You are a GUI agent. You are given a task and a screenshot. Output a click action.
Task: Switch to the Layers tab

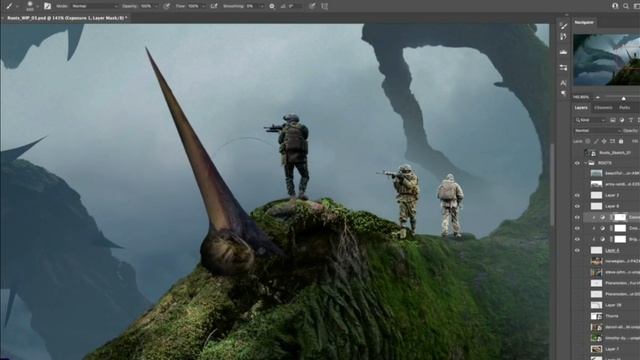(x=581, y=108)
